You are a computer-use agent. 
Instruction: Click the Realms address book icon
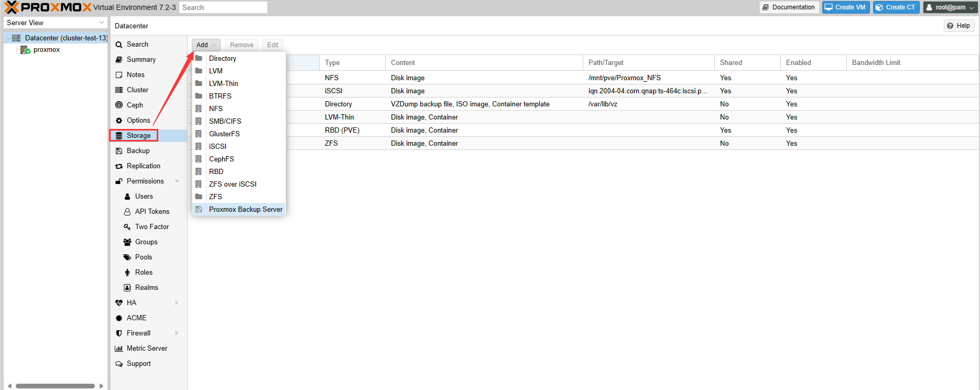[x=127, y=288]
